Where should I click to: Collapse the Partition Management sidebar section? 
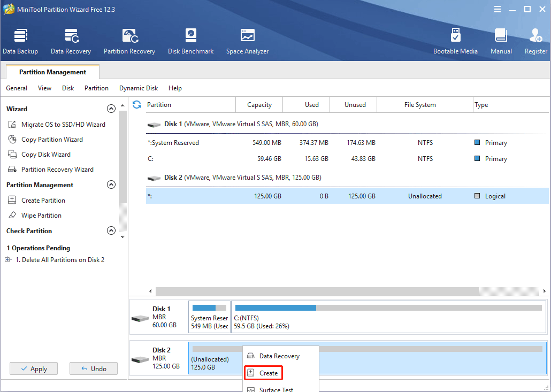point(111,185)
